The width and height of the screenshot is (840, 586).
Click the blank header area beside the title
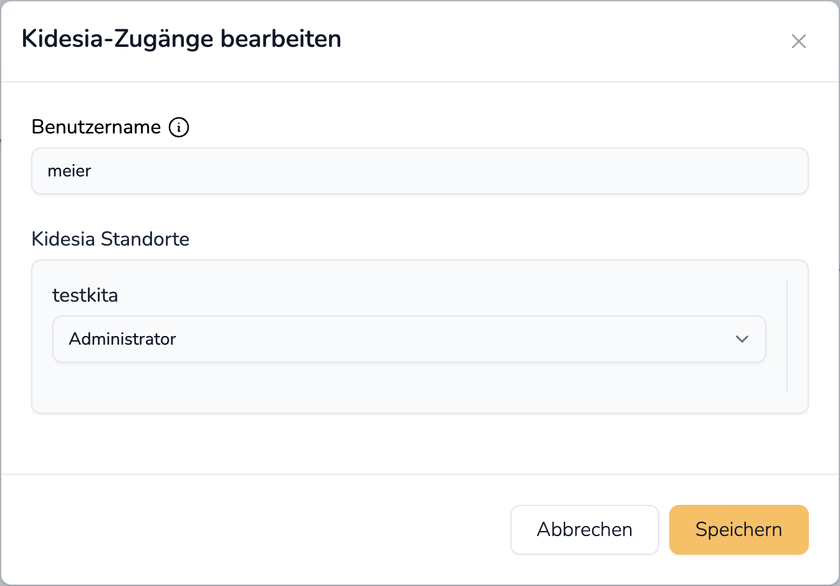click(560, 40)
